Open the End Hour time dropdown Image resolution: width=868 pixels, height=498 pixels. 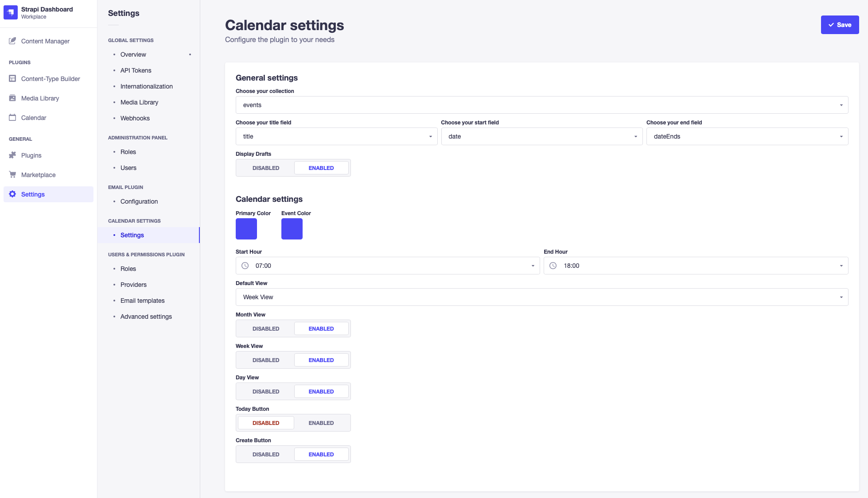point(696,266)
